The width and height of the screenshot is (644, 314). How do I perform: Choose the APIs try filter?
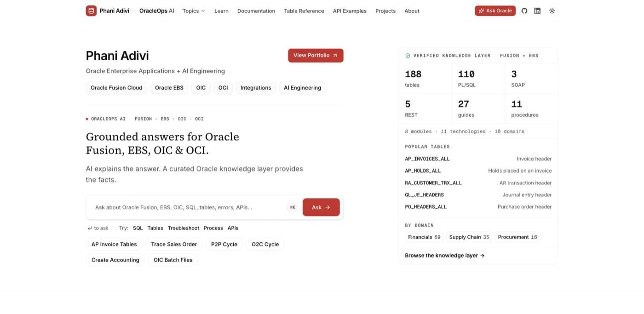(x=233, y=228)
